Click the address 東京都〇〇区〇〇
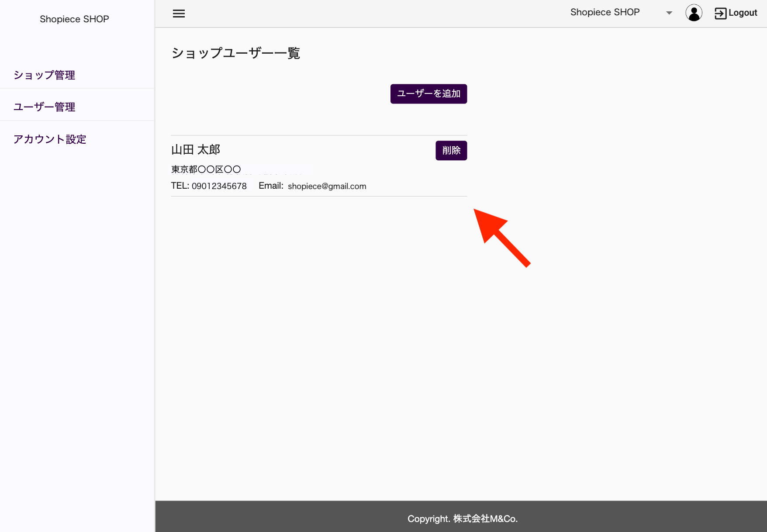 click(x=206, y=169)
